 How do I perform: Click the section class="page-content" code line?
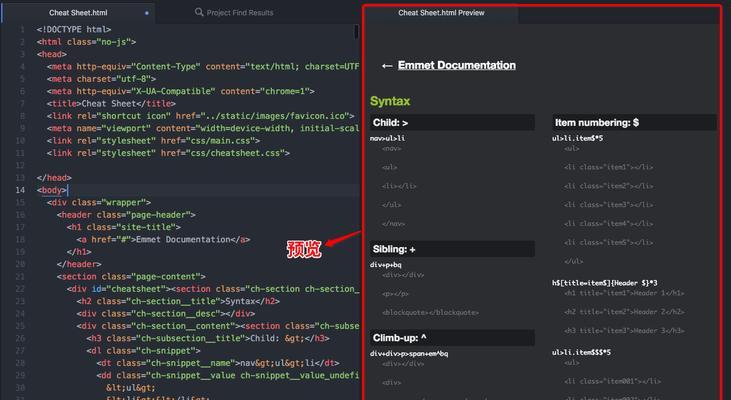[131, 276]
